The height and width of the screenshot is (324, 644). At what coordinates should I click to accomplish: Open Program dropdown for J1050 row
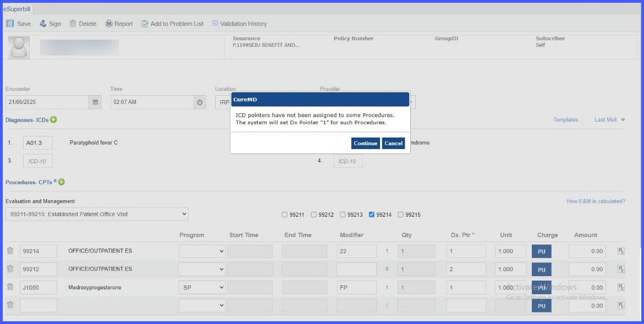pyautogui.click(x=202, y=288)
